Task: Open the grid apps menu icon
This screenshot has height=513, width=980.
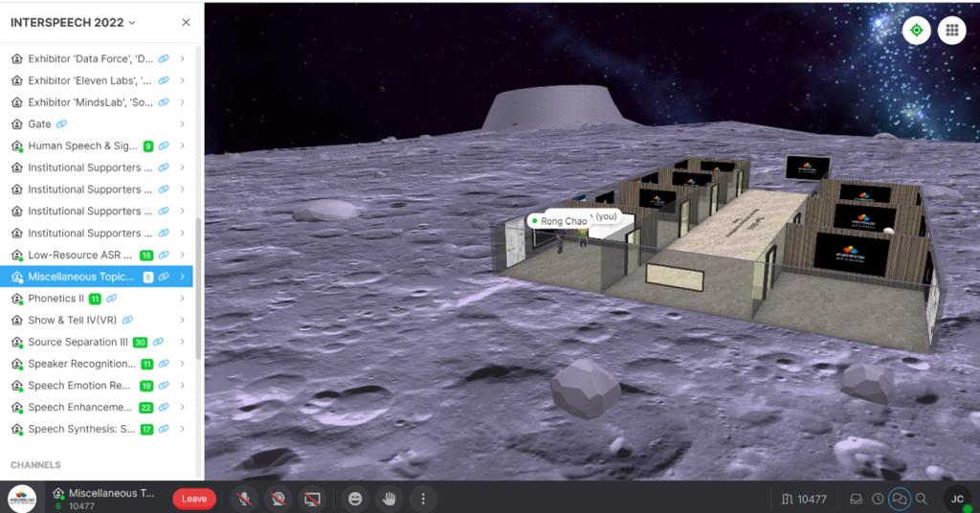Action: pyautogui.click(x=951, y=31)
